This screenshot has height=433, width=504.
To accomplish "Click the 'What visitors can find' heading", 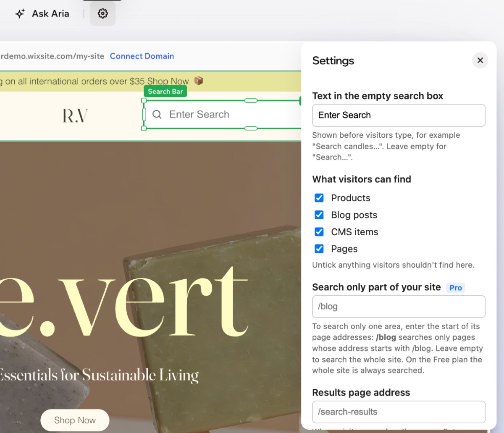I will tap(362, 179).
